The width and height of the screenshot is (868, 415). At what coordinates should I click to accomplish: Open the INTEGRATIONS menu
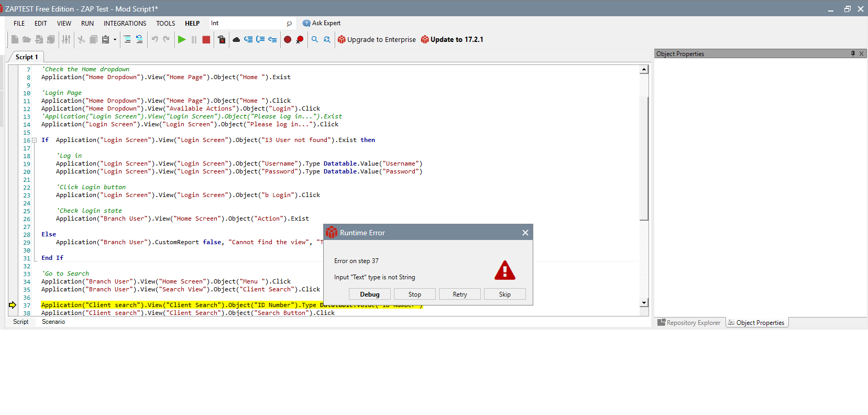(x=125, y=24)
